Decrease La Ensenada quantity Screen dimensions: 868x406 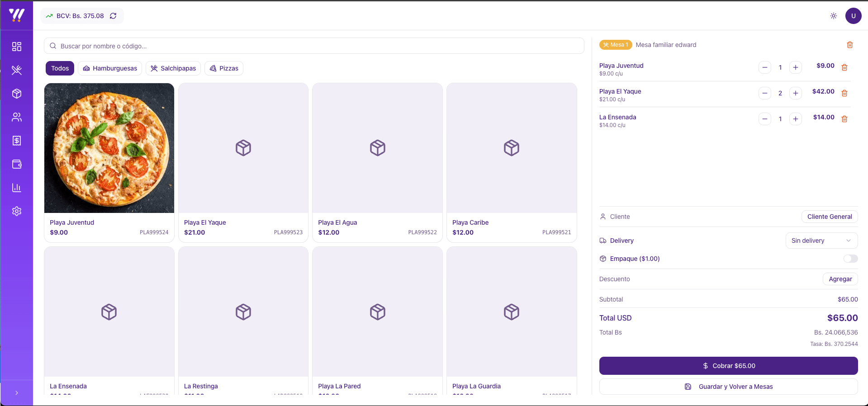pos(764,119)
